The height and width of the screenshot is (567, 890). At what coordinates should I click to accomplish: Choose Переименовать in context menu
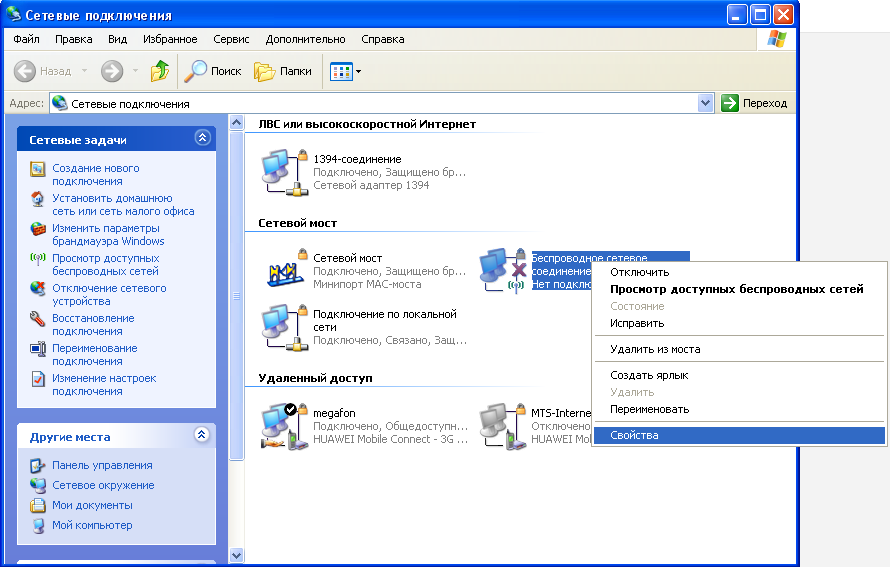(x=739, y=410)
